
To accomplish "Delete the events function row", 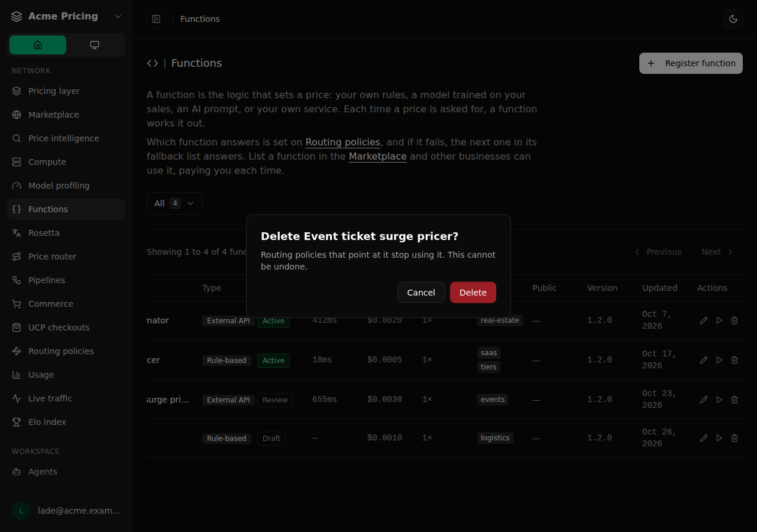I will 735,400.
